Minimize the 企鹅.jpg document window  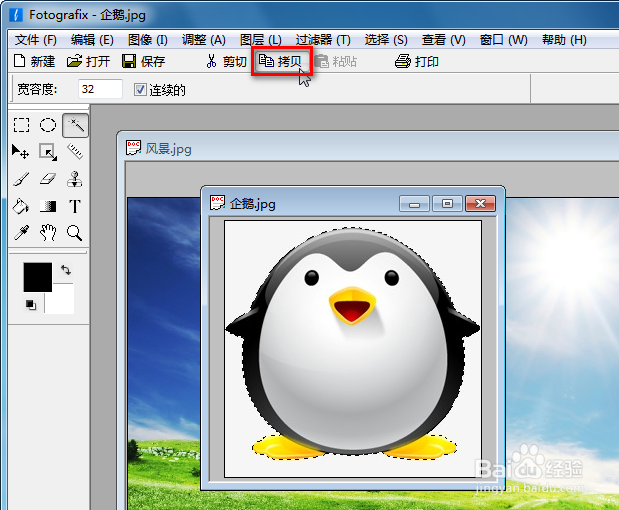coord(414,204)
